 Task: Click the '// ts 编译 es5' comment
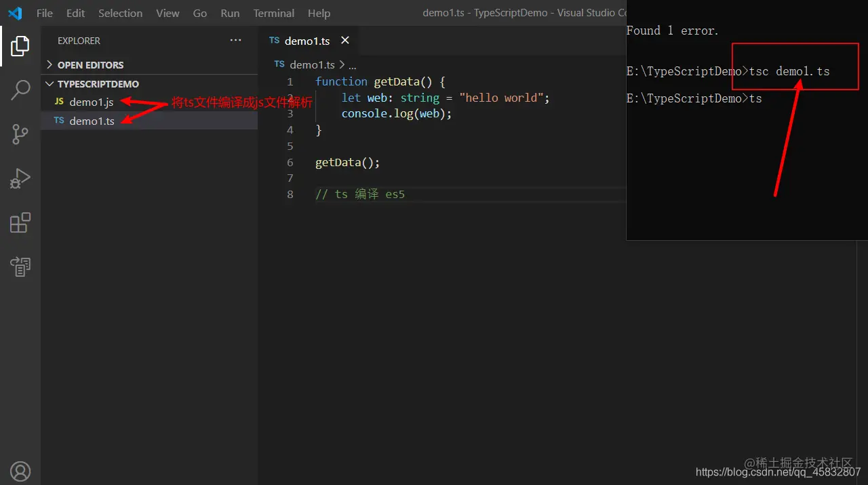360,195
